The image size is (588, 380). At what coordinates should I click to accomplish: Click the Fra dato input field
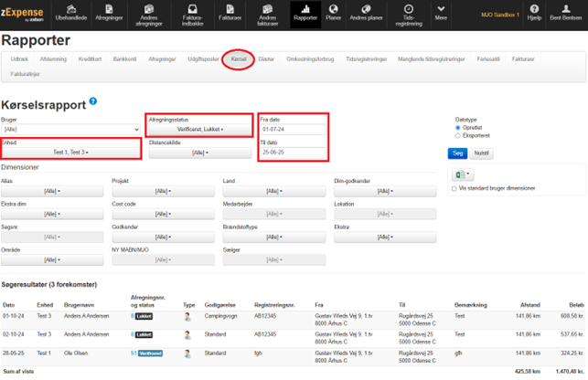(x=293, y=130)
